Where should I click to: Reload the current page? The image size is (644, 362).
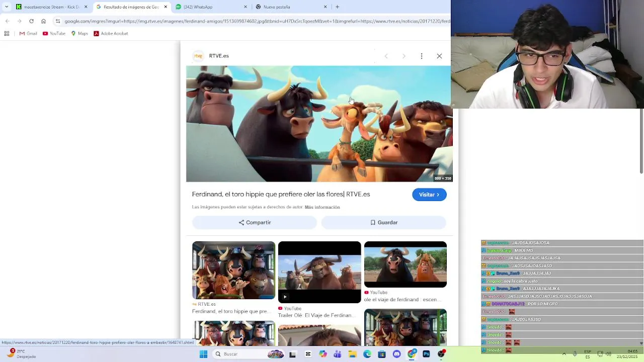tap(31, 21)
